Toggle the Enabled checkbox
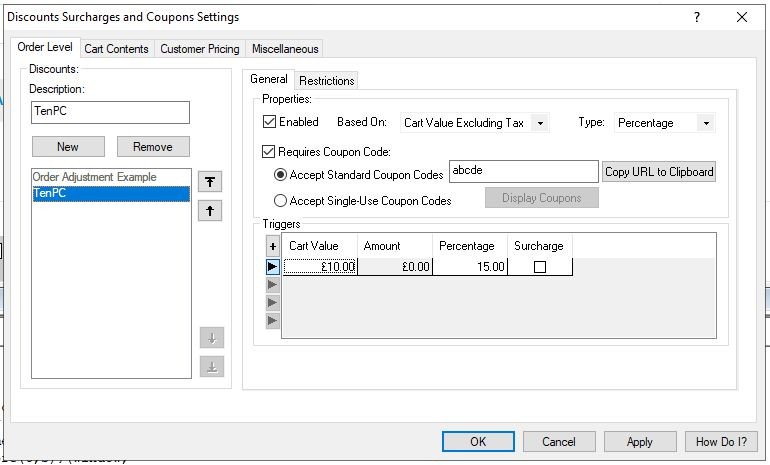Image resolution: width=770 pixels, height=465 pixels. (269, 122)
